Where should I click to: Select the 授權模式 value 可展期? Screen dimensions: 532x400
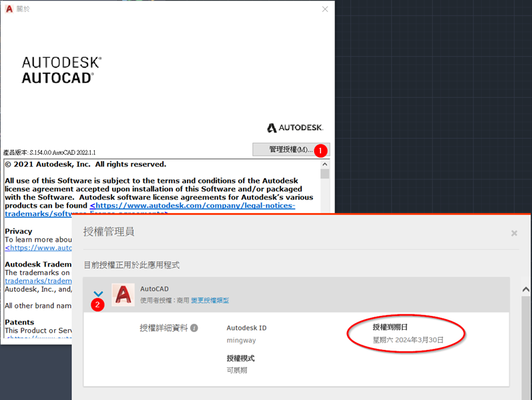tap(237, 370)
